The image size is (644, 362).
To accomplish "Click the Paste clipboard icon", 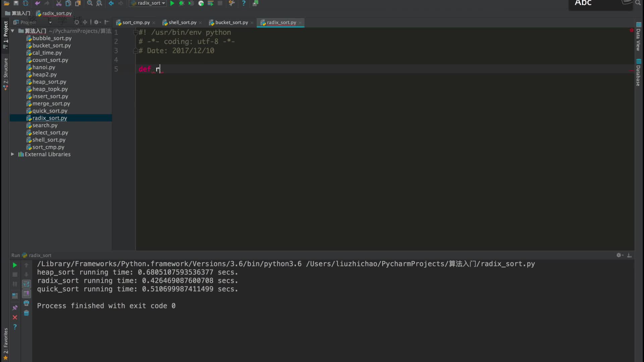I will click(x=78, y=3).
